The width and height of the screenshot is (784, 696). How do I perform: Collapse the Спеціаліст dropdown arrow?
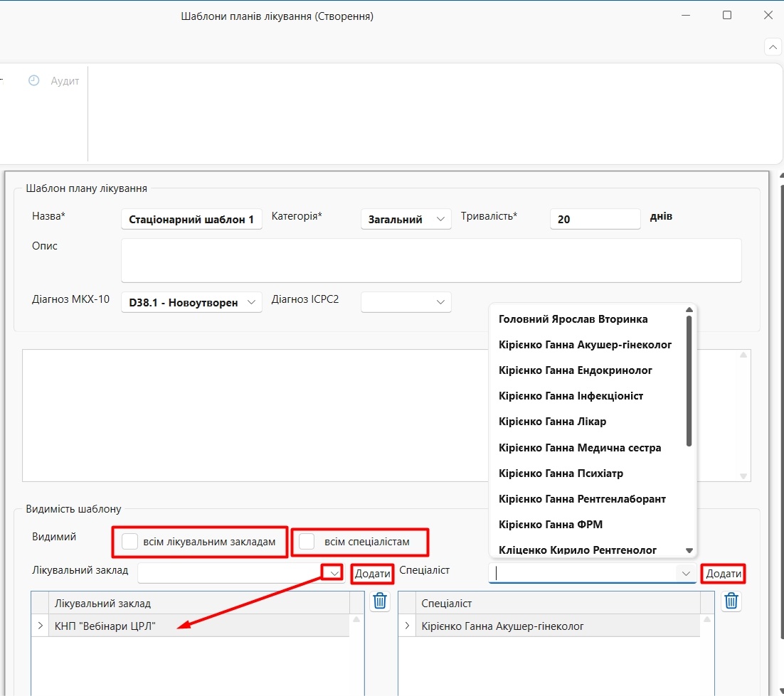pyautogui.click(x=686, y=574)
